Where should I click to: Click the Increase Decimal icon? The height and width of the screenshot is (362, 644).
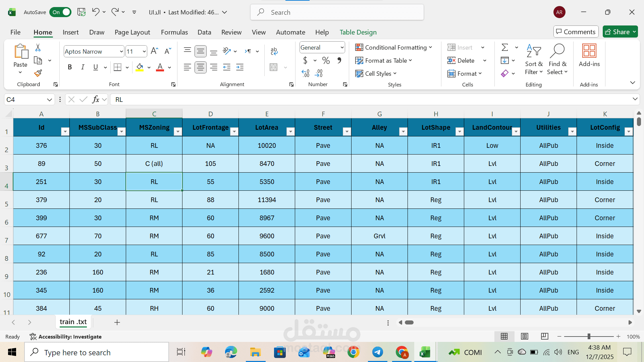point(305,73)
